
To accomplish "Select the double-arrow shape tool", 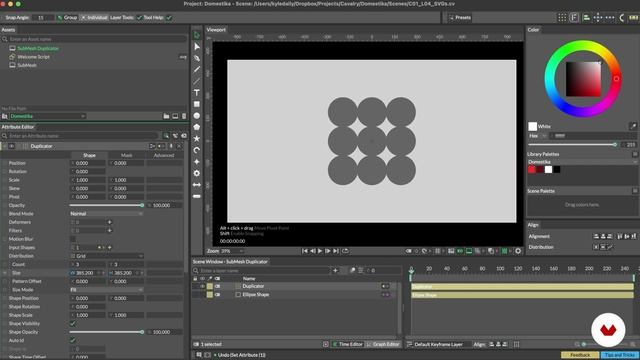I will tap(197, 185).
